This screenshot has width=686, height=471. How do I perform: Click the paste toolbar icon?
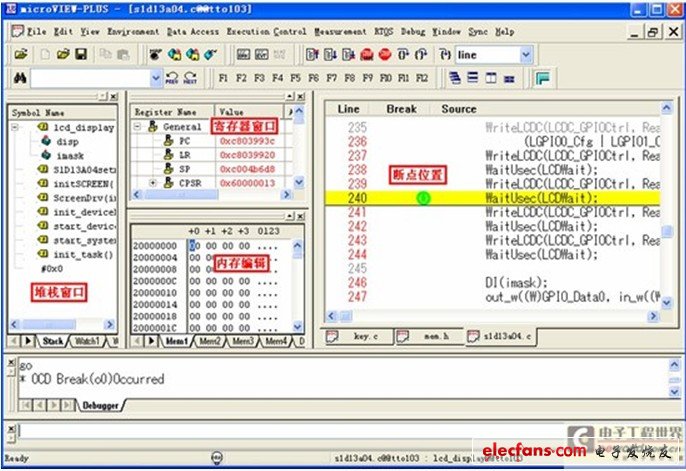(123, 55)
